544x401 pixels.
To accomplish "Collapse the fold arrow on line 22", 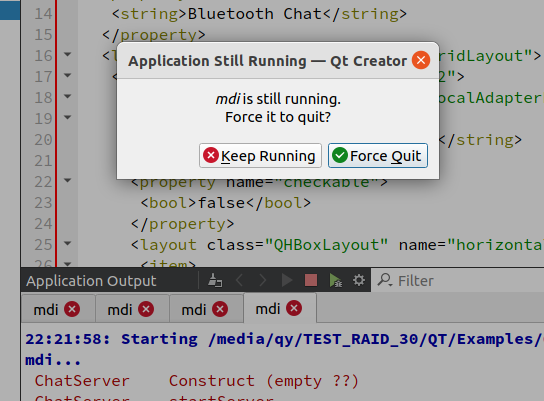I will point(68,180).
